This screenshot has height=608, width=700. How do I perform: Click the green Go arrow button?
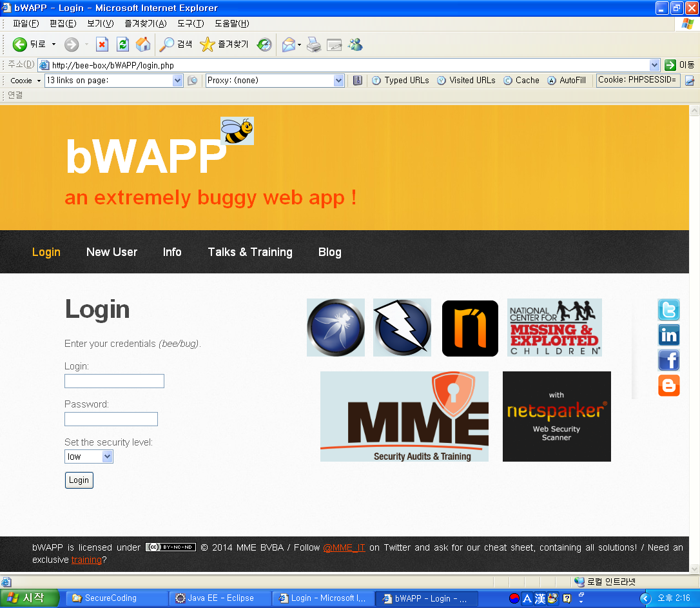(670, 65)
